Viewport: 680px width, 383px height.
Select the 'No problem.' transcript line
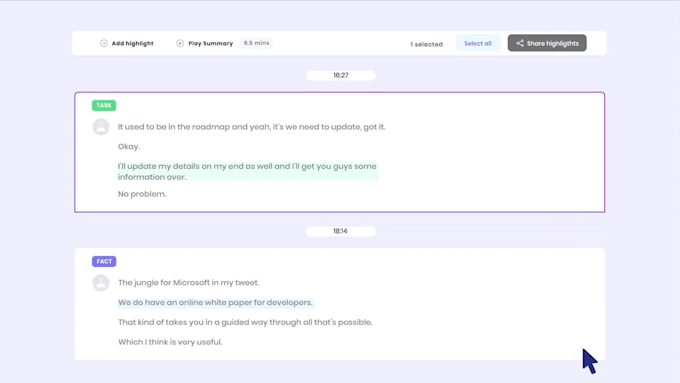(x=142, y=194)
